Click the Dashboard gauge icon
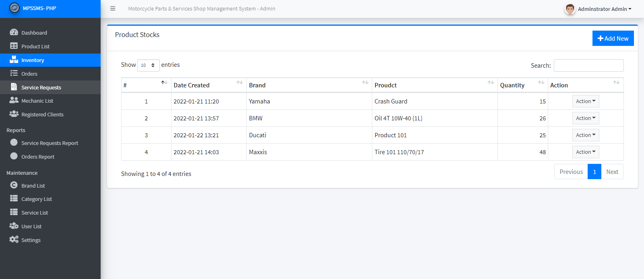 point(14,32)
